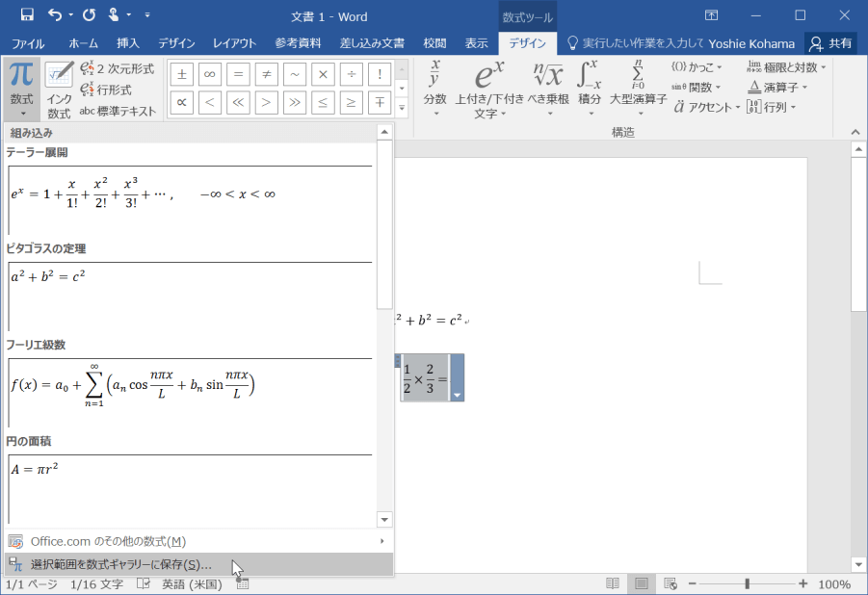
Task: Click the 共有 share button
Action: pyautogui.click(x=830, y=43)
